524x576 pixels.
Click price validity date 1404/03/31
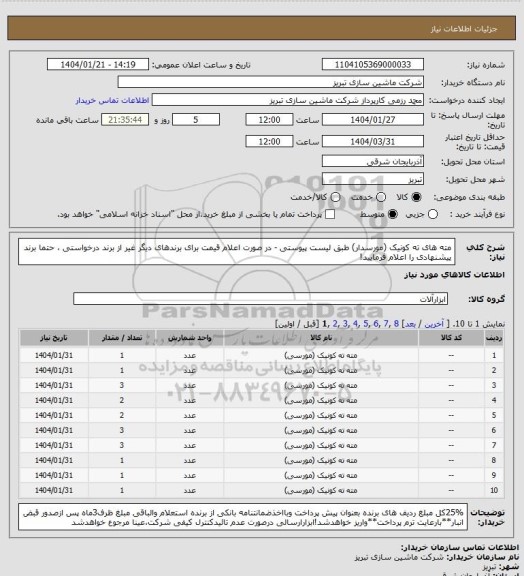(373, 141)
